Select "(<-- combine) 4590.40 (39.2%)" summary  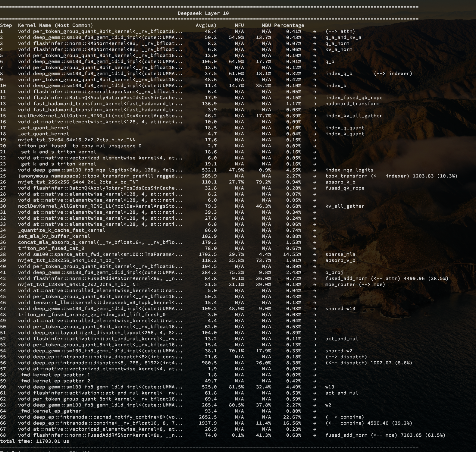click(369, 423)
